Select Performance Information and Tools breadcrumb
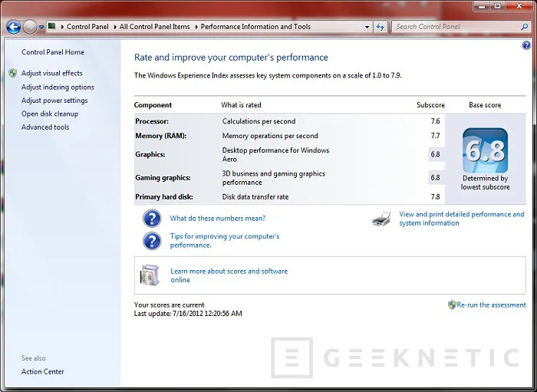This screenshot has height=392, width=537. (255, 27)
